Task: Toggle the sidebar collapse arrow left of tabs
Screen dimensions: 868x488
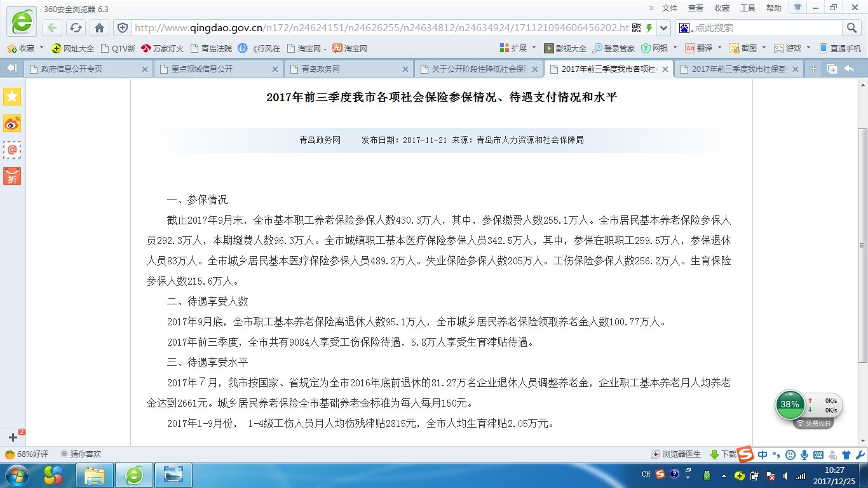Action: [x=11, y=69]
